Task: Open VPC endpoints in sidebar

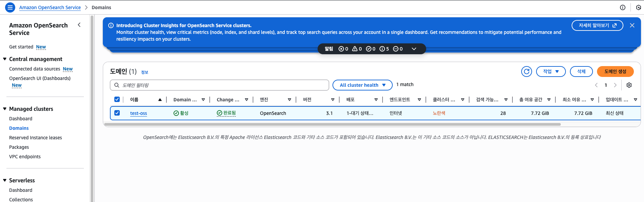Action: [25, 157]
